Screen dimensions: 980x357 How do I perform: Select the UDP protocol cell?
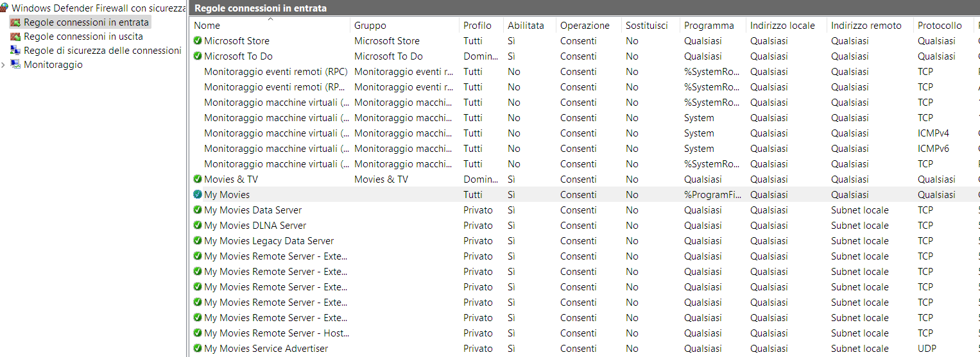click(x=927, y=349)
